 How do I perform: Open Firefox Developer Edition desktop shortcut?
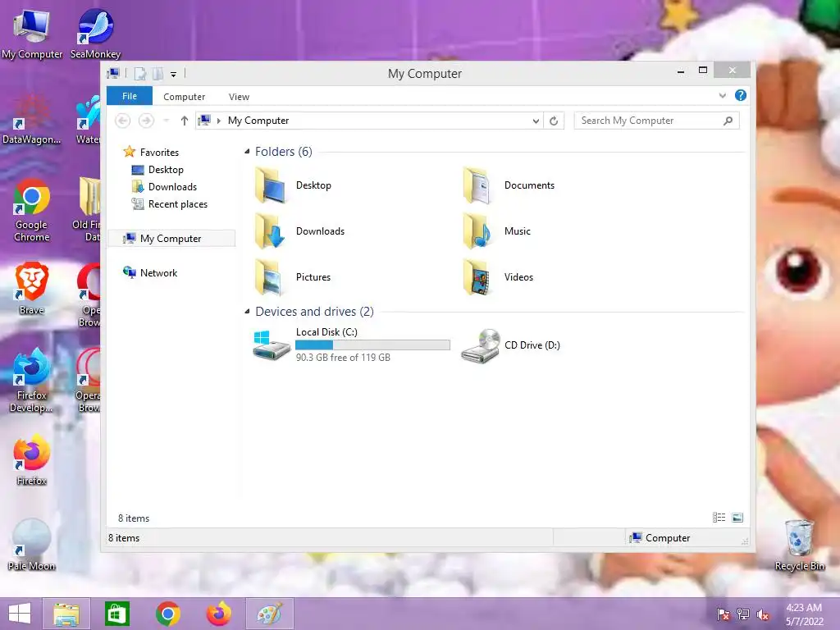click(32, 379)
